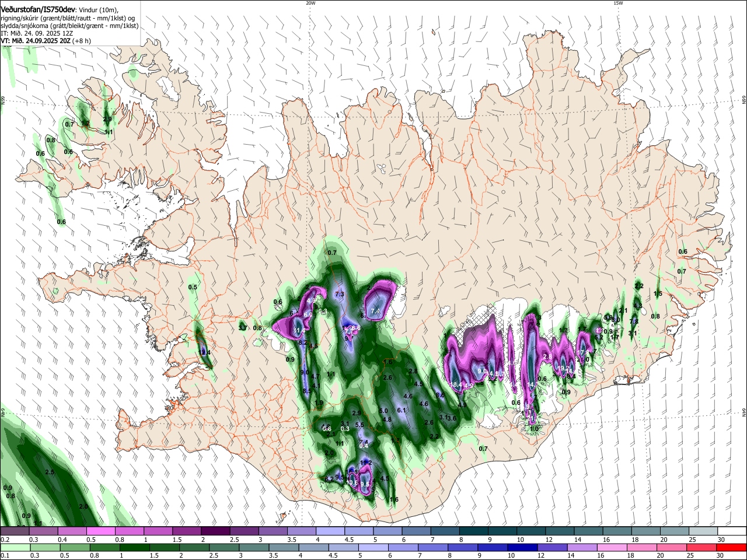
Task: Click the 5.0 precipitation value on the map
Action: (383, 412)
